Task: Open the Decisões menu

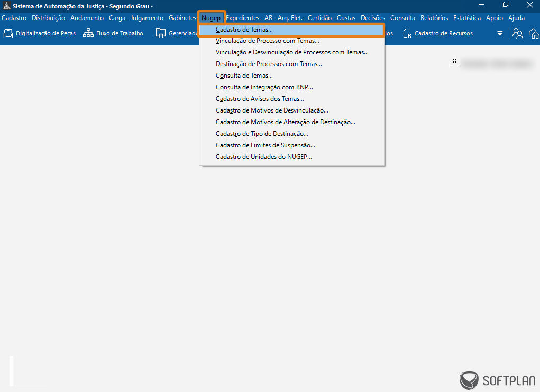Action: point(373,18)
